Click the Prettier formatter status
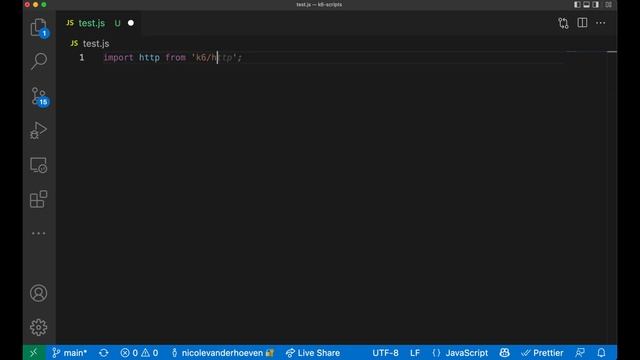This screenshot has height=360, width=640. coord(542,353)
